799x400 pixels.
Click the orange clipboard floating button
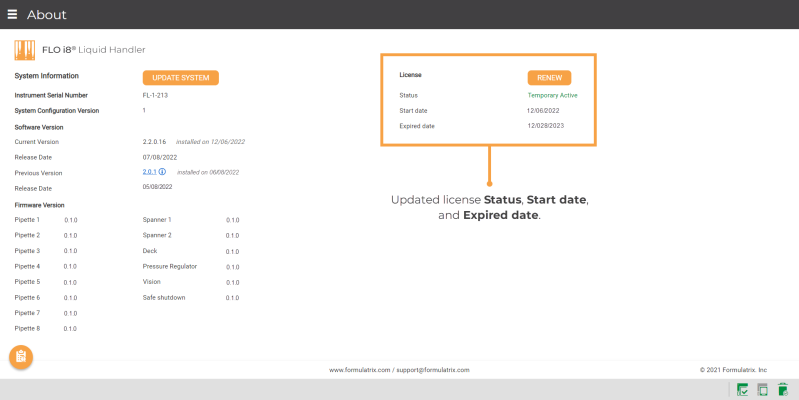click(x=21, y=356)
